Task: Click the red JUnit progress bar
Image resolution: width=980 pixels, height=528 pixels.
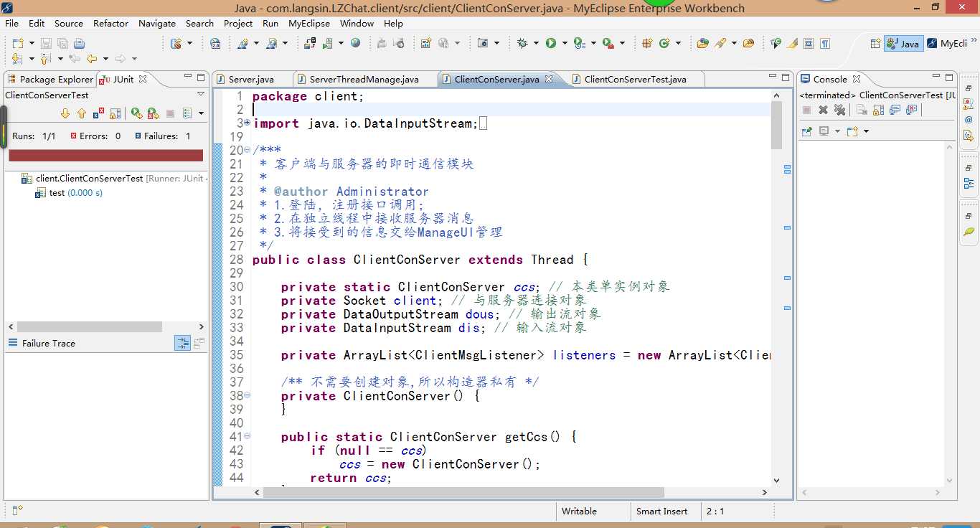Action: (x=105, y=155)
